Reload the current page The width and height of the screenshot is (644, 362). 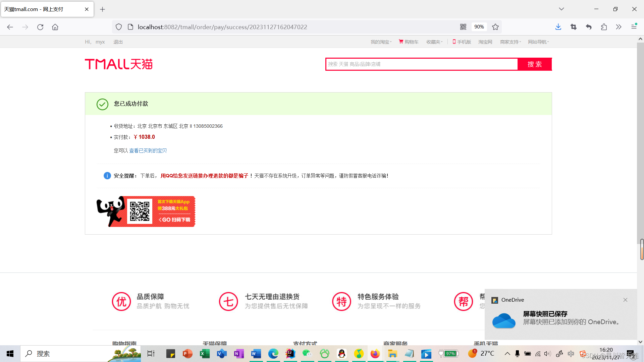tap(40, 27)
